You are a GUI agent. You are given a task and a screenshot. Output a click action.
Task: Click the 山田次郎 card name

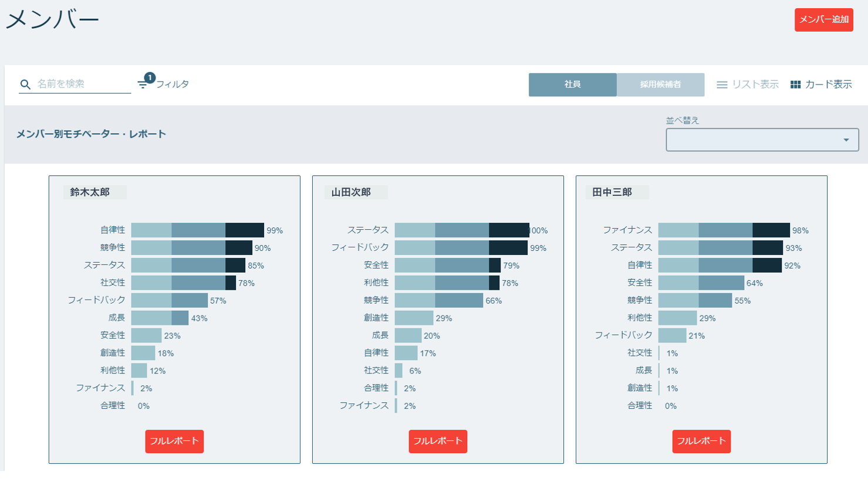click(x=351, y=192)
